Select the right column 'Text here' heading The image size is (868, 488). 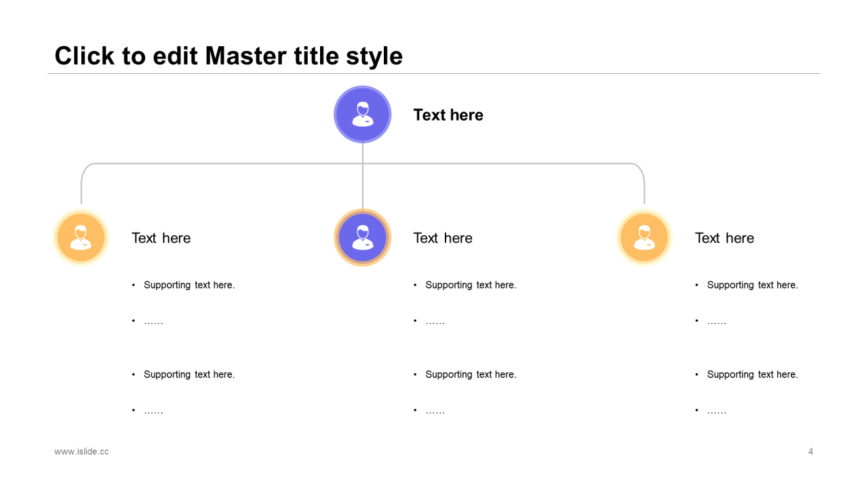coord(724,238)
